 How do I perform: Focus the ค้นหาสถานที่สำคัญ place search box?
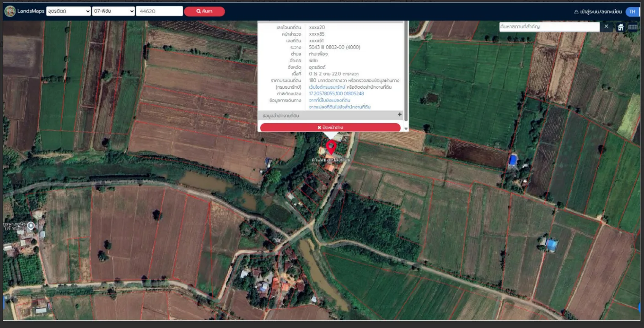[549, 27]
